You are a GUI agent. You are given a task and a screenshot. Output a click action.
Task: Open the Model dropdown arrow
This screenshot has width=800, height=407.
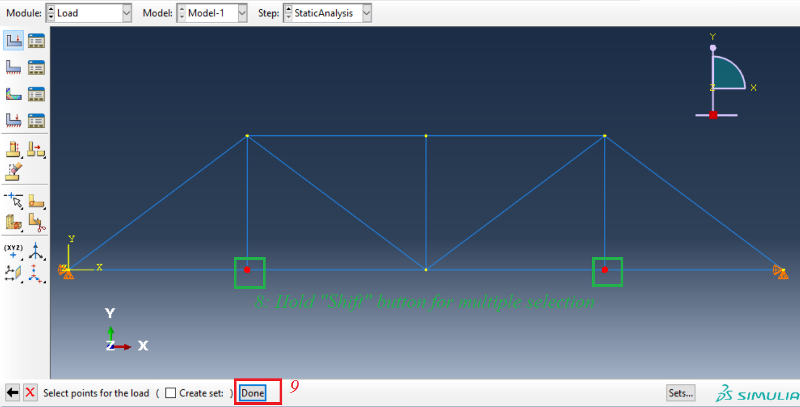242,13
